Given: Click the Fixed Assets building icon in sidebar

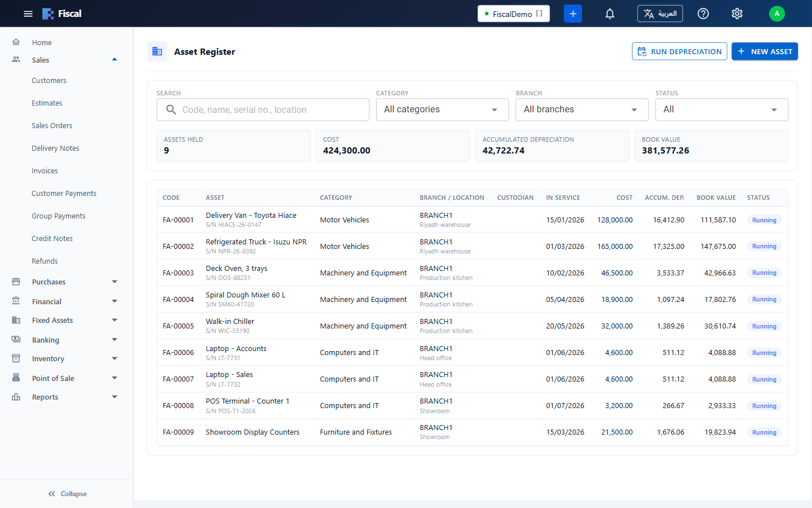Looking at the screenshot, I should [16, 320].
